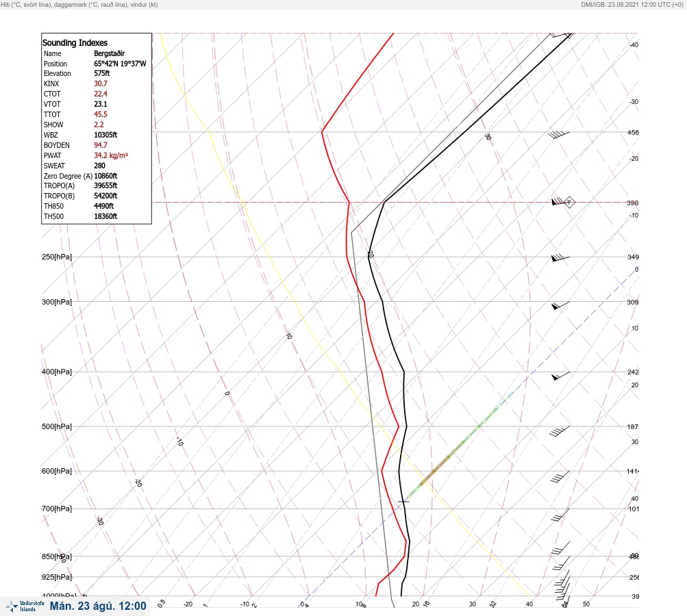This screenshot has width=687, height=616.
Task: Click the '349' height label at right edge
Action: tap(633, 257)
